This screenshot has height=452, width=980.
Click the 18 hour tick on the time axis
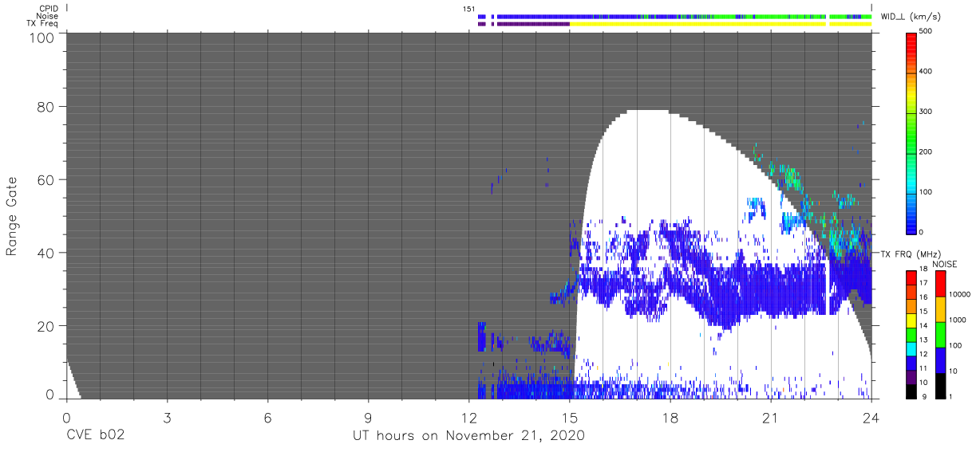coord(670,419)
